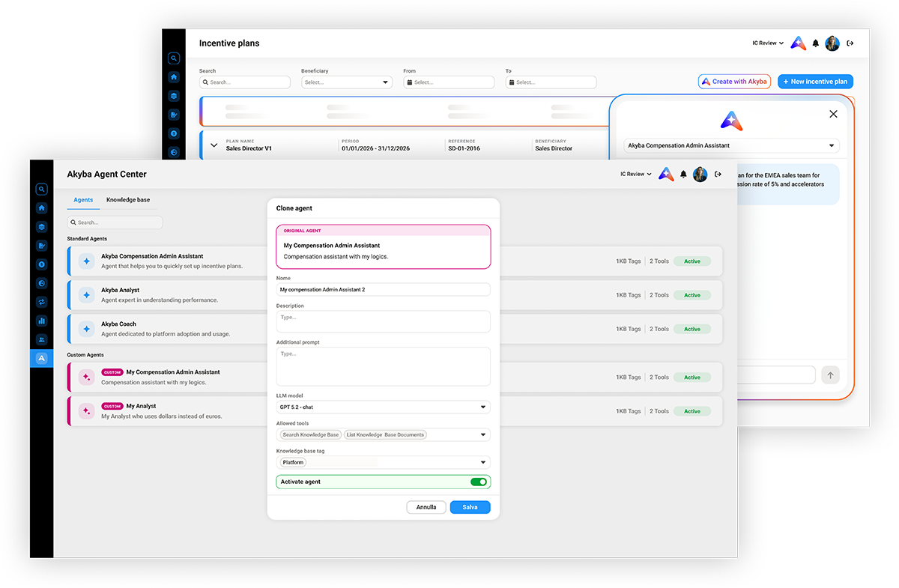Click the logout icon in Incentive plans header
The width and height of the screenshot is (899, 588).
point(850,43)
